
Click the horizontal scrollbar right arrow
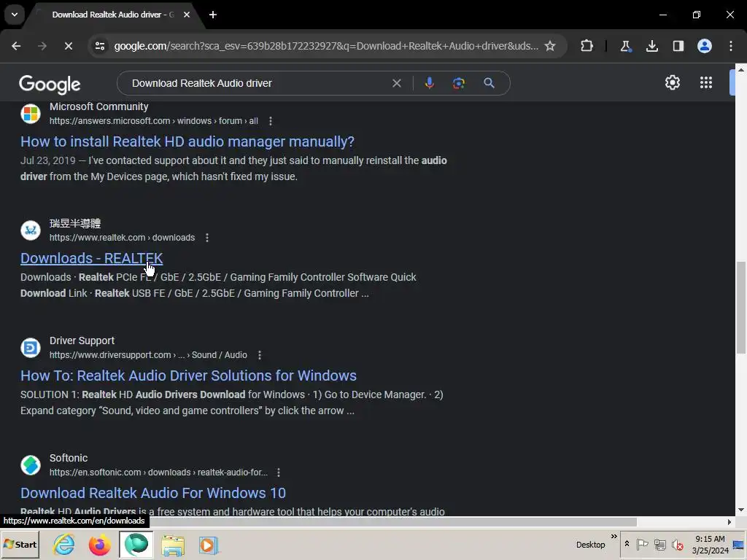click(729, 522)
